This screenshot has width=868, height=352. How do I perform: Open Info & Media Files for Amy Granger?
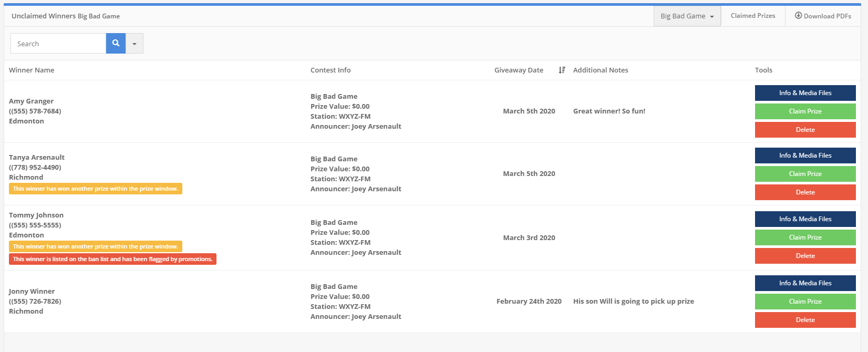(x=805, y=93)
